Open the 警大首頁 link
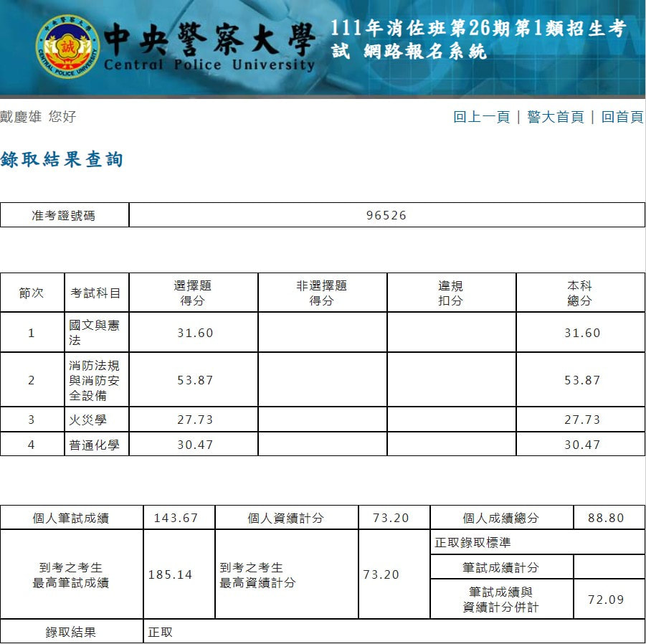 pyautogui.click(x=556, y=117)
